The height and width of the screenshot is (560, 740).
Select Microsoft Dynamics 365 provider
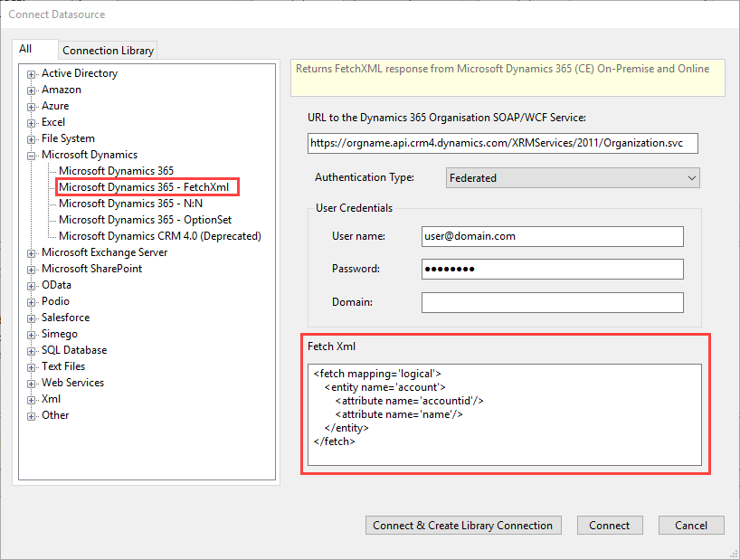116,171
